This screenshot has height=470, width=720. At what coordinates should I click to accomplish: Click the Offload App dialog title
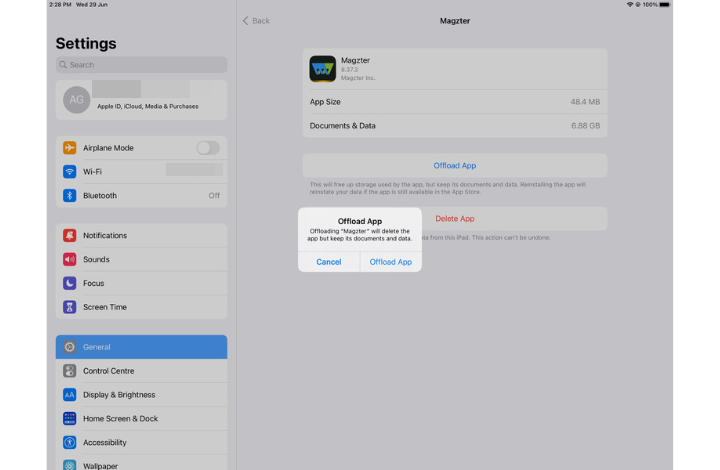[x=360, y=221]
